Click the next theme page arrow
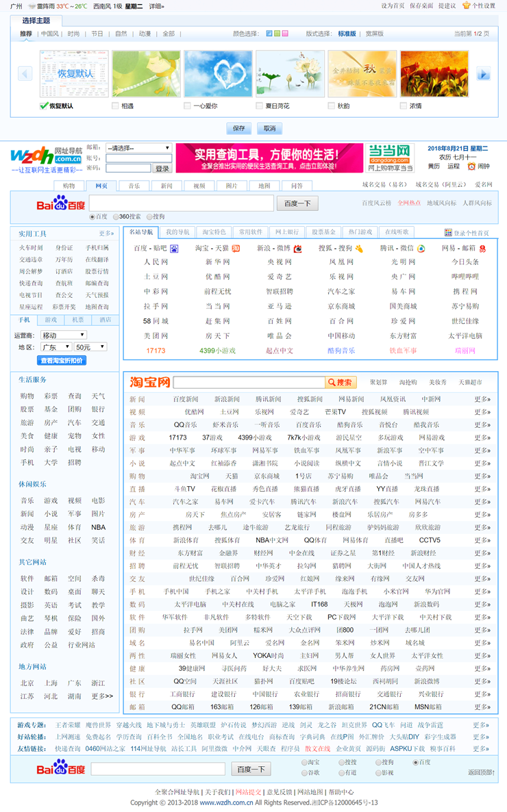Screen dimensions: 507x812 (483, 73)
